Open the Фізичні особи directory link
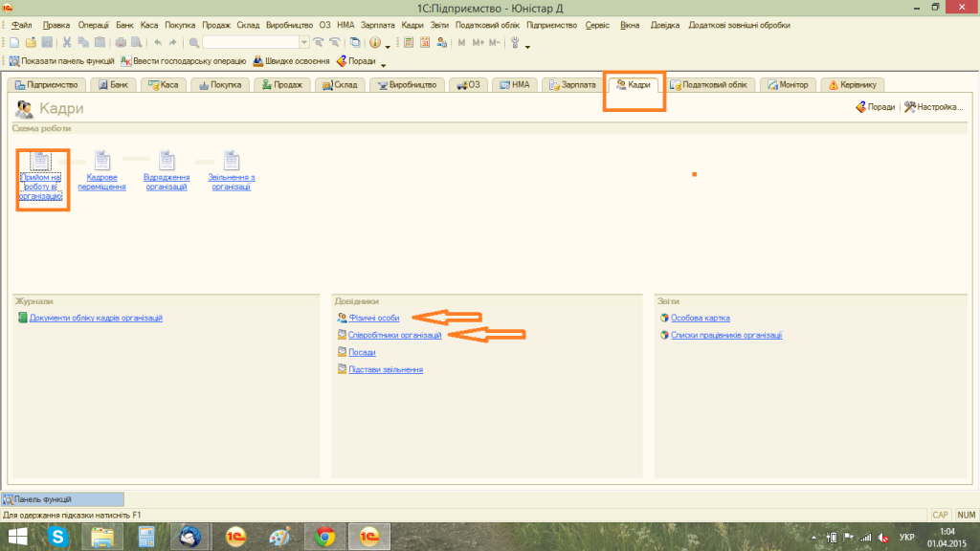The width and height of the screenshot is (980, 551). (374, 318)
